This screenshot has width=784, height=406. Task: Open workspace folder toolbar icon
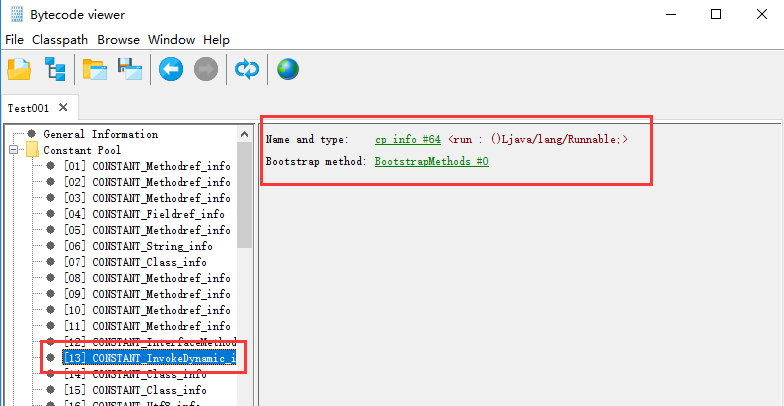click(x=95, y=70)
